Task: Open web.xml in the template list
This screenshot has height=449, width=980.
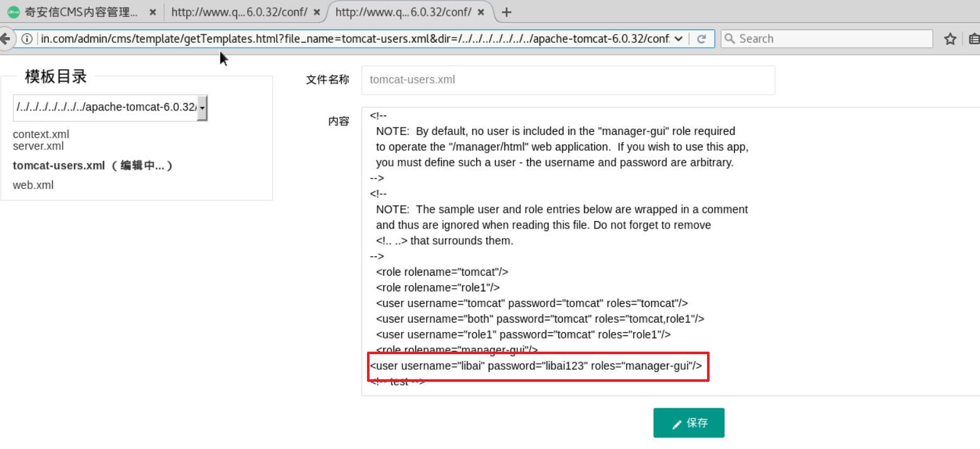Action: point(33,185)
